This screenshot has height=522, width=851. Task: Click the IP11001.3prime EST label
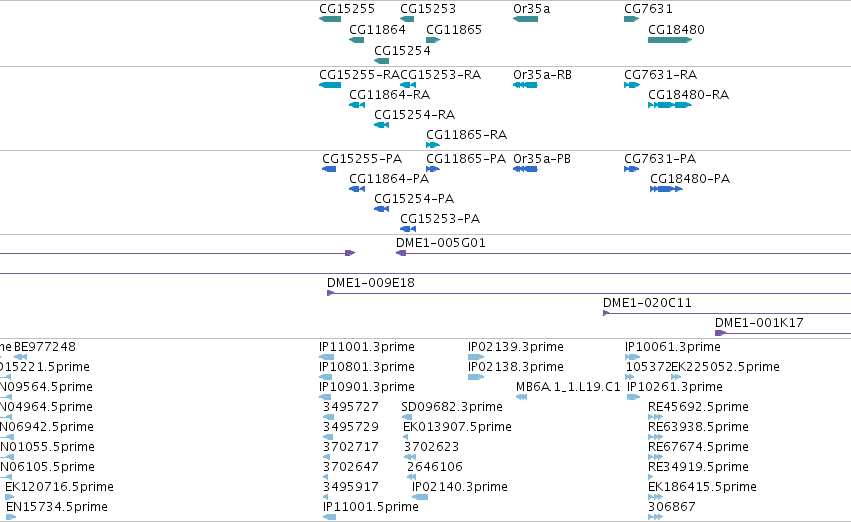coord(367,347)
